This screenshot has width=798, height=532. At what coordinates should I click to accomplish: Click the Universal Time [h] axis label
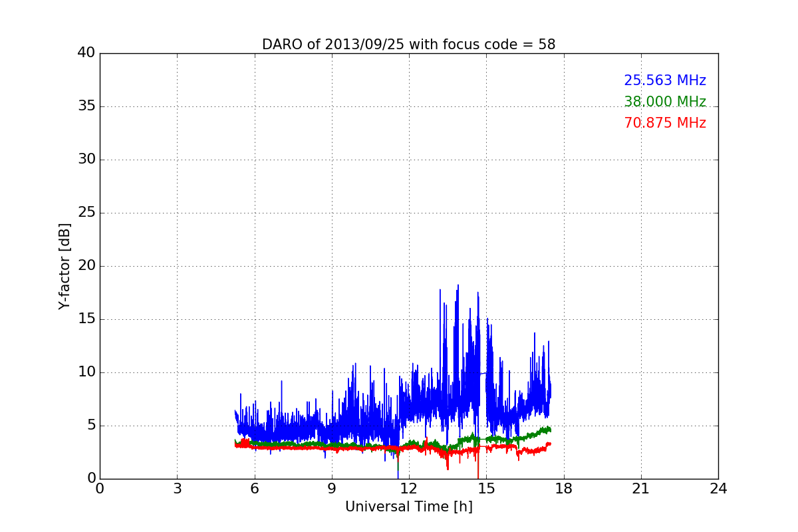click(408, 507)
